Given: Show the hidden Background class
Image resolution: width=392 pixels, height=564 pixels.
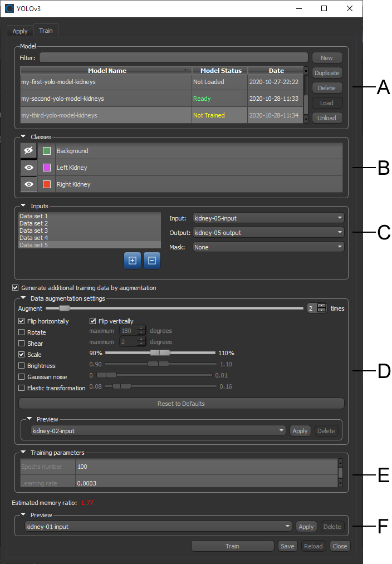Looking at the screenshot, I should (x=28, y=151).
